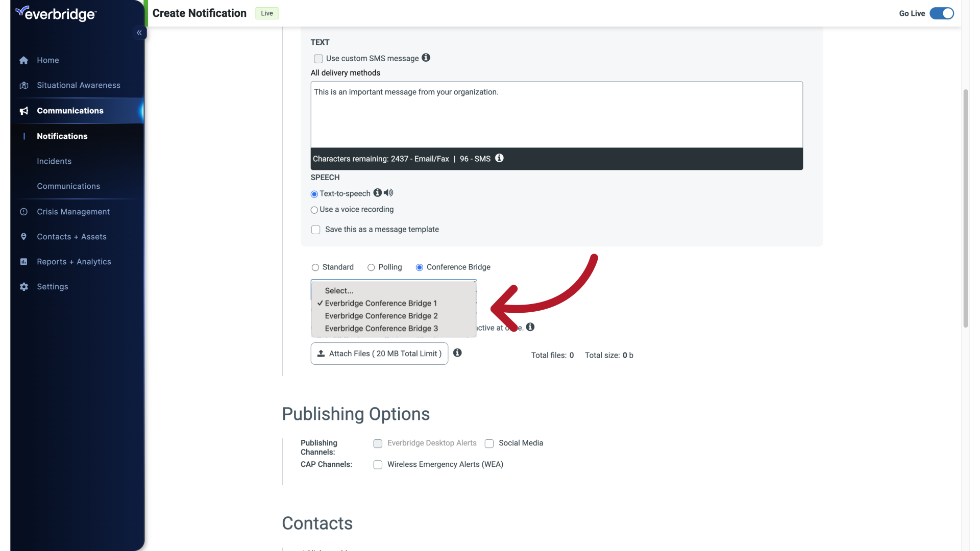
Task: Enable Use custom SMS message
Action: tap(318, 59)
